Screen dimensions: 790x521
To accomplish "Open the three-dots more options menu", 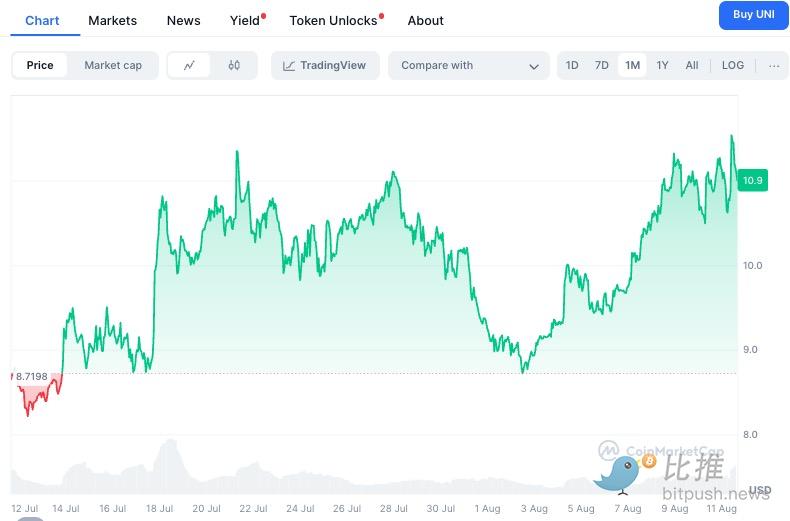I will (774, 66).
